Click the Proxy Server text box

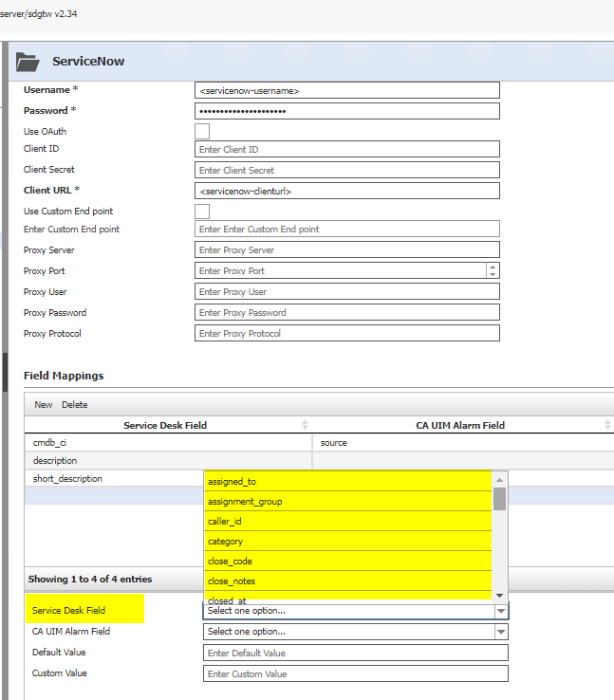pyautogui.click(x=347, y=249)
